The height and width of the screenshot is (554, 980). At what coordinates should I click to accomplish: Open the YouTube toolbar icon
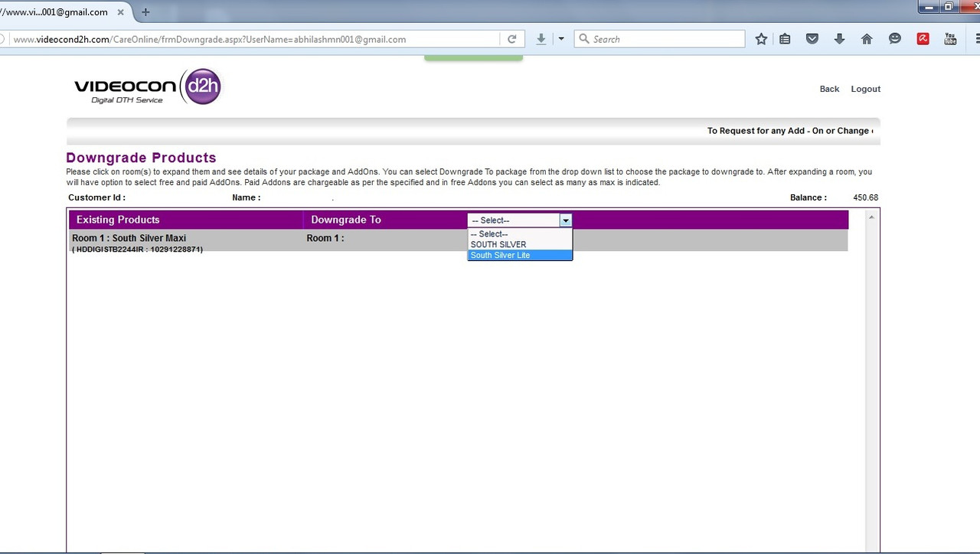coord(950,39)
